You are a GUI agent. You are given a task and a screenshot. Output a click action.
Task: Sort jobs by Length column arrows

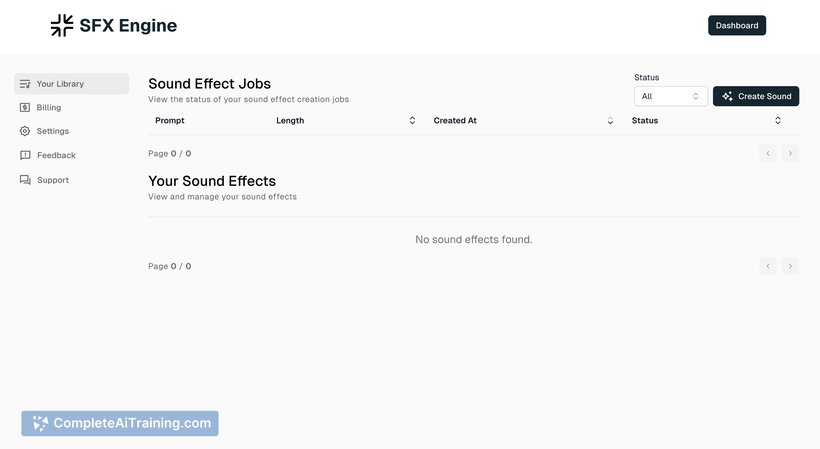tap(412, 120)
